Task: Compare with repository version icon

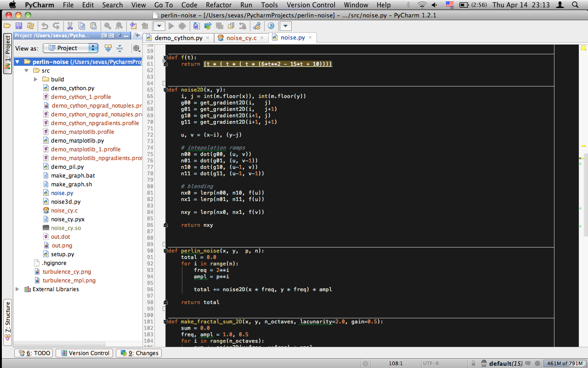Action: pyautogui.click(x=220, y=26)
